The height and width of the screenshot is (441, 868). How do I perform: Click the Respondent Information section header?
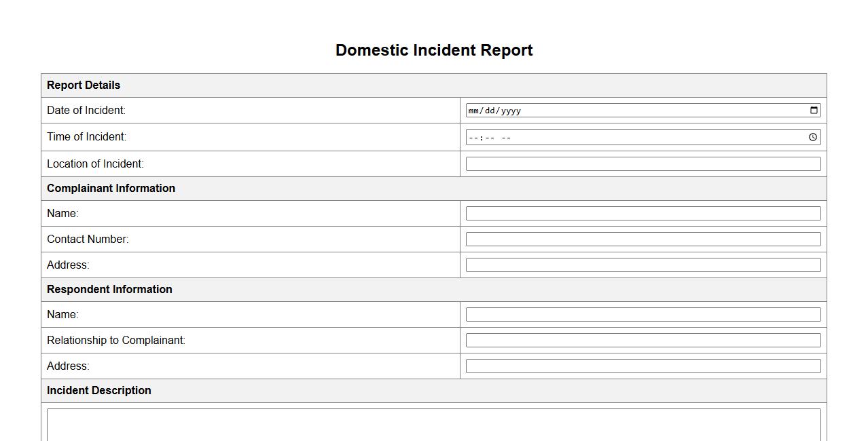tap(109, 290)
